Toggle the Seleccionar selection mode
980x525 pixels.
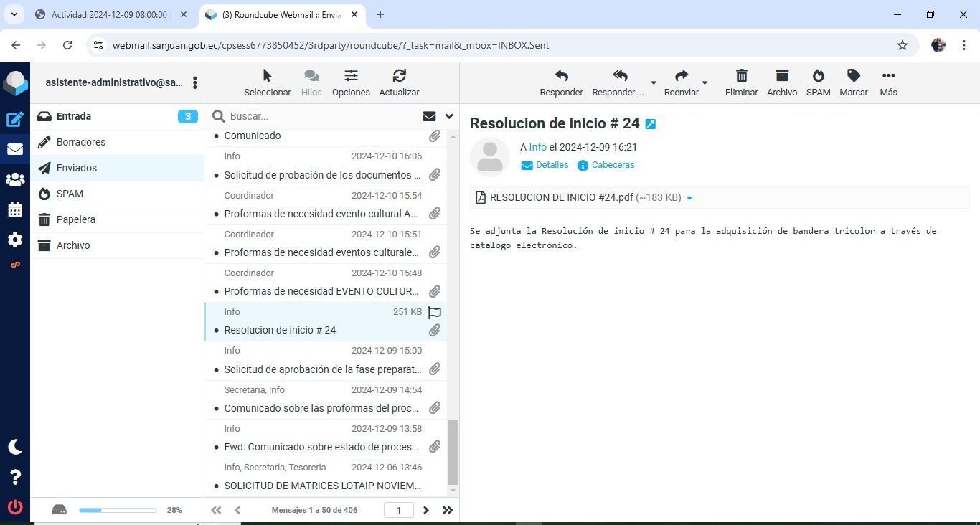(x=267, y=76)
